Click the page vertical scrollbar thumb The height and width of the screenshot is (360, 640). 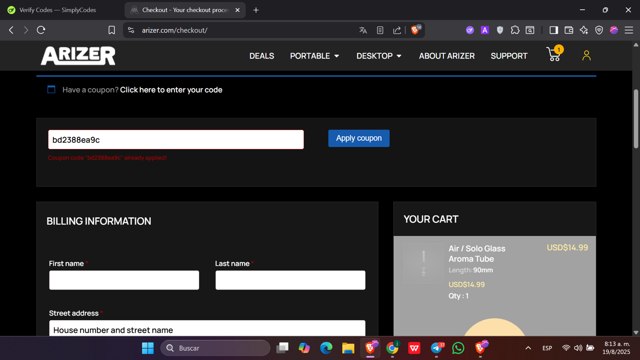point(636,119)
